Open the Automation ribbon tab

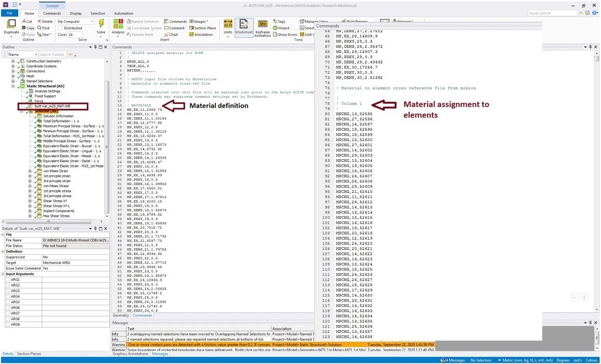point(124,14)
